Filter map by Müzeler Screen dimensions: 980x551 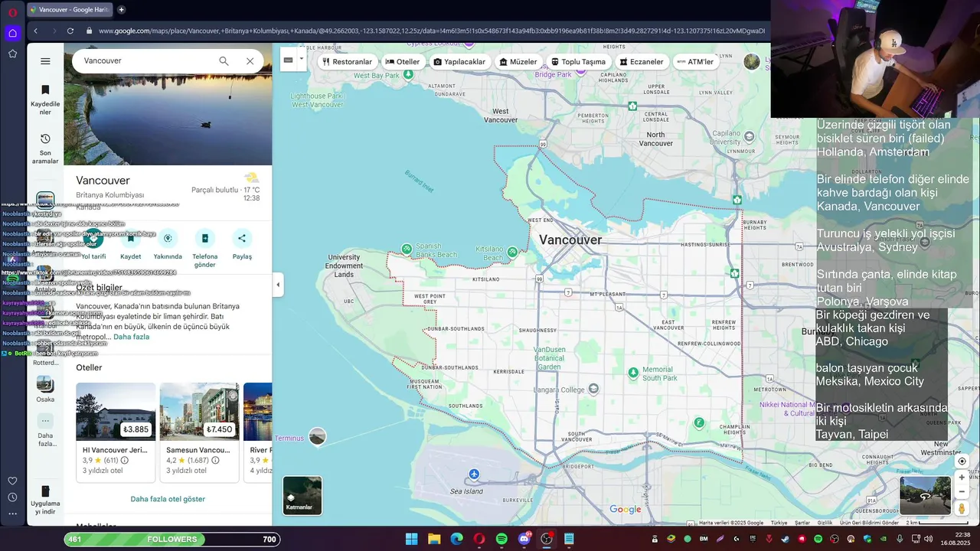point(518,61)
